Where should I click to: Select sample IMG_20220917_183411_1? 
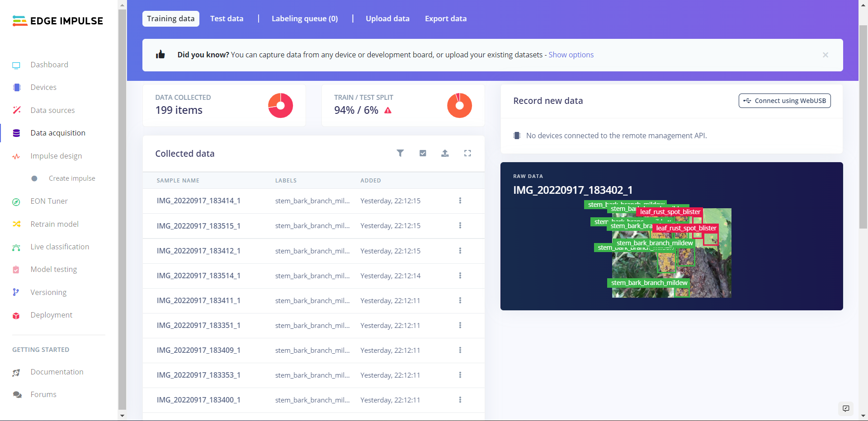click(x=198, y=300)
